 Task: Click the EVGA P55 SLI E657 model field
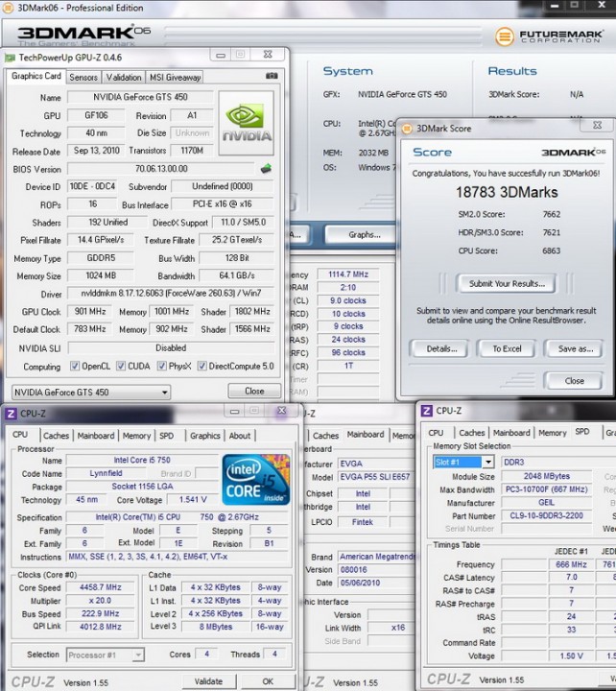pyautogui.click(x=374, y=477)
